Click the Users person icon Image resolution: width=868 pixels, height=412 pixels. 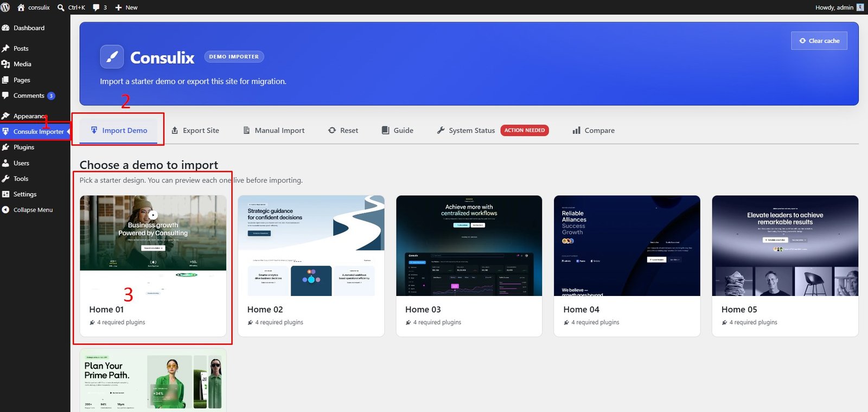pyautogui.click(x=6, y=163)
